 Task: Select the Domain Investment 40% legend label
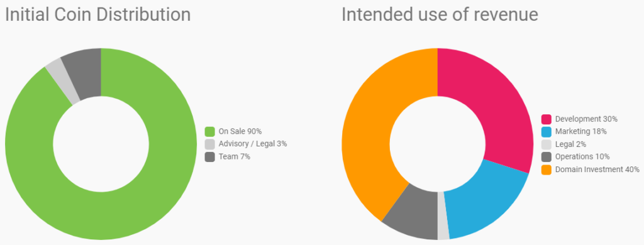(x=597, y=170)
